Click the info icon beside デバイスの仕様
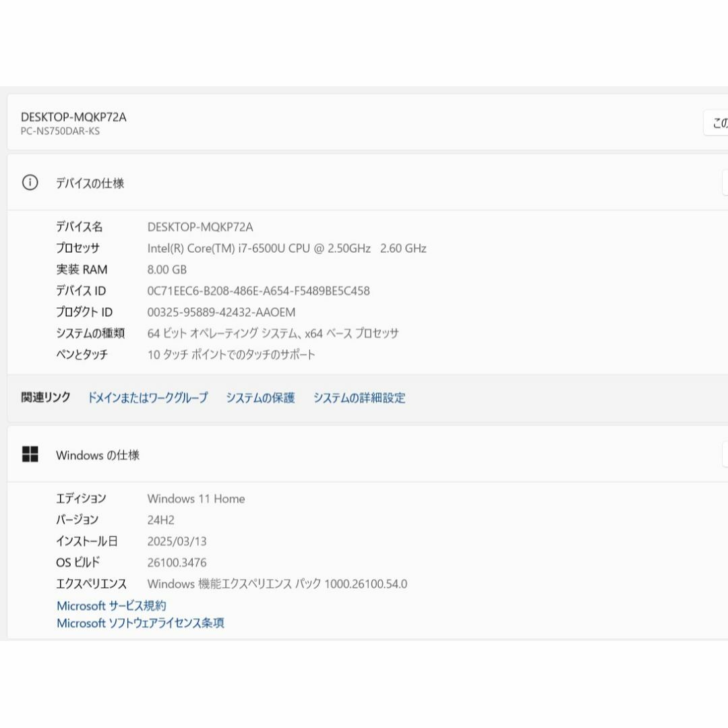This screenshot has height=728, width=728. coord(30,183)
